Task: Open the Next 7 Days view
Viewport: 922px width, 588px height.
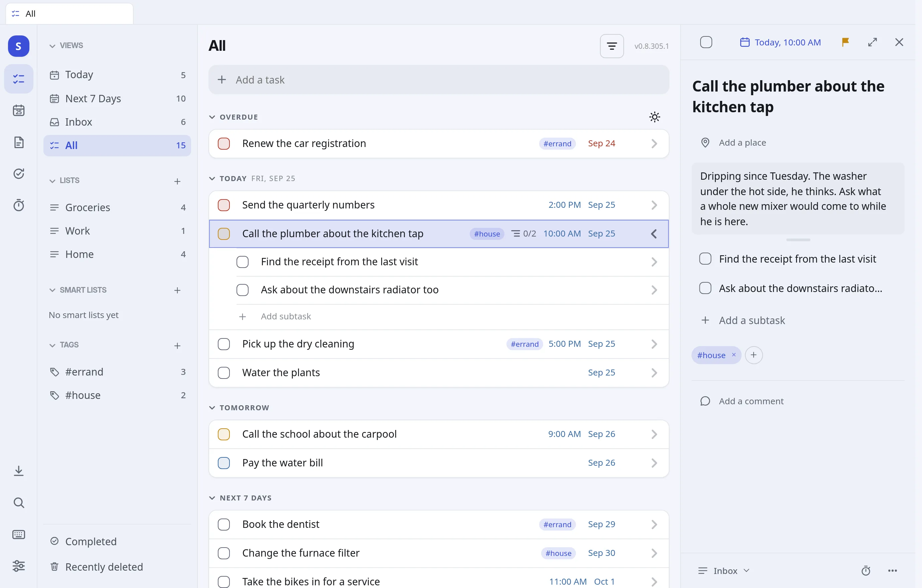Action: click(x=117, y=98)
